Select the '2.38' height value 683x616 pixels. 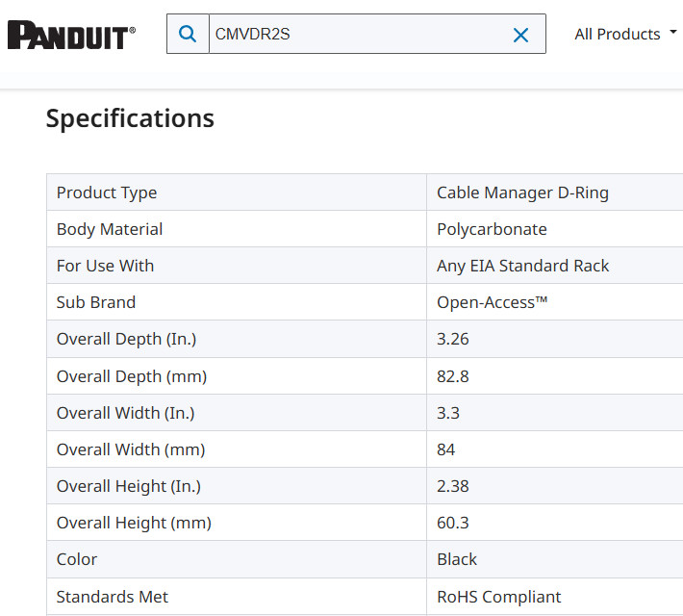(x=452, y=486)
